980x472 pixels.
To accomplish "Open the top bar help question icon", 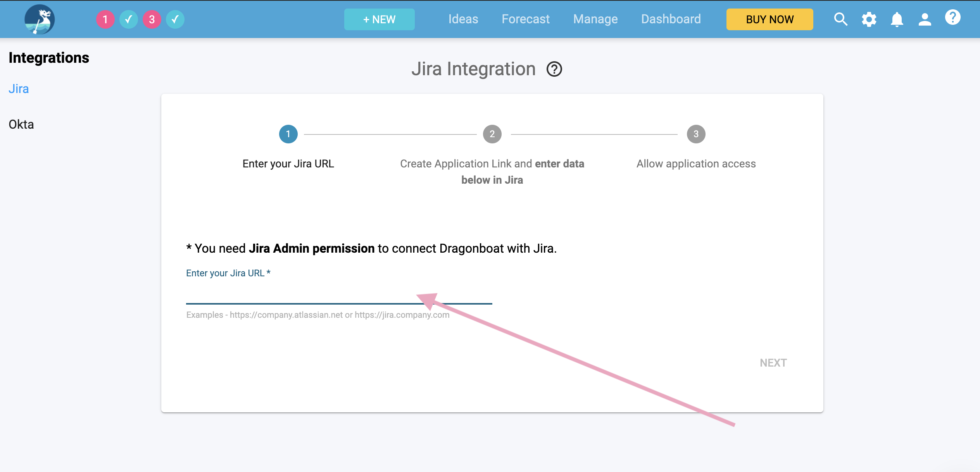I will click(952, 17).
